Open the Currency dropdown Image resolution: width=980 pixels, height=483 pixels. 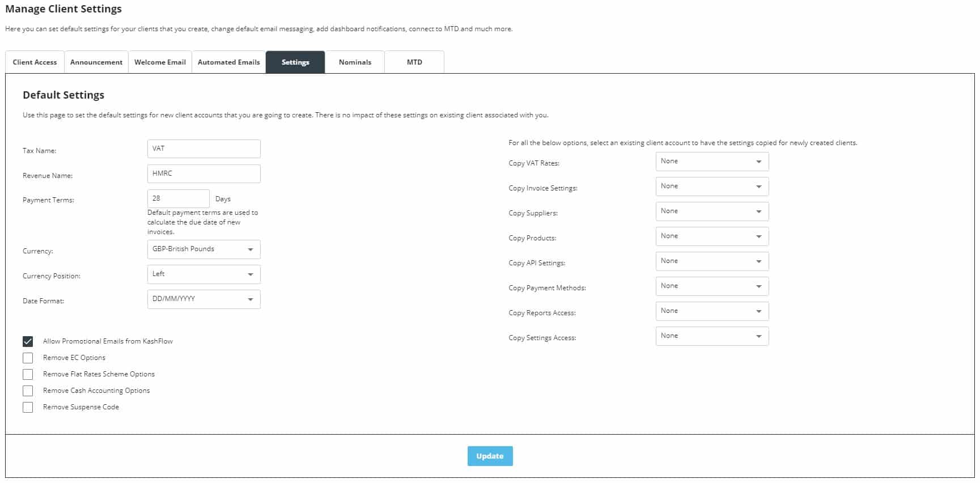pyautogui.click(x=203, y=249)
